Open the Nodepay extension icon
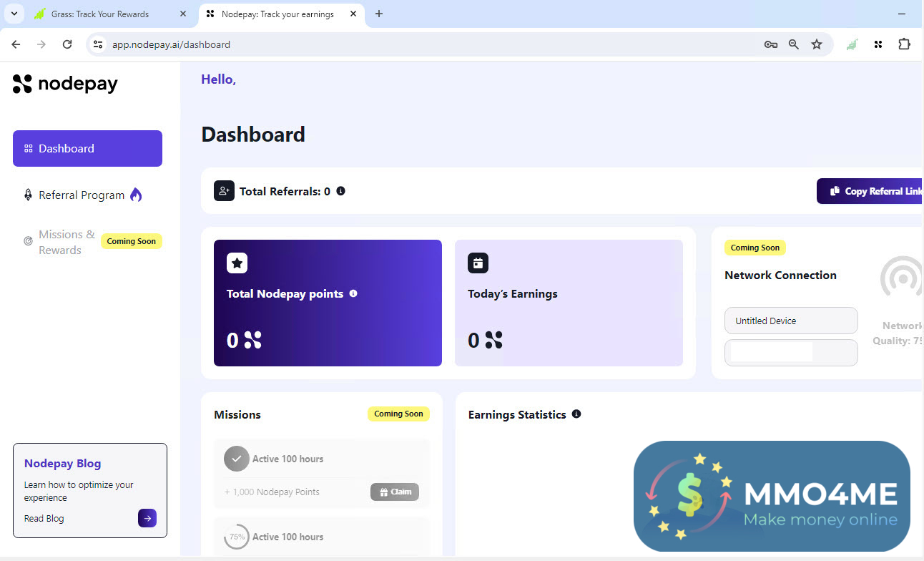Screen dimensions: 924x561 point(878,44)
